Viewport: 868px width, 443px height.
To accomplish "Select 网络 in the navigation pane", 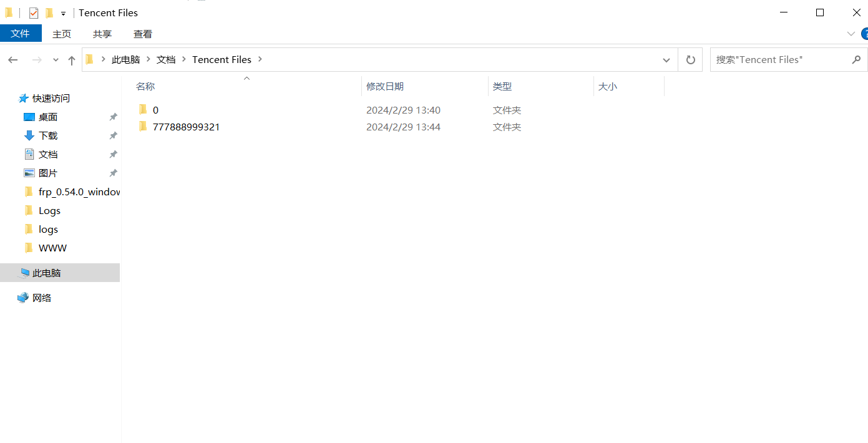I will click(42, 298).
